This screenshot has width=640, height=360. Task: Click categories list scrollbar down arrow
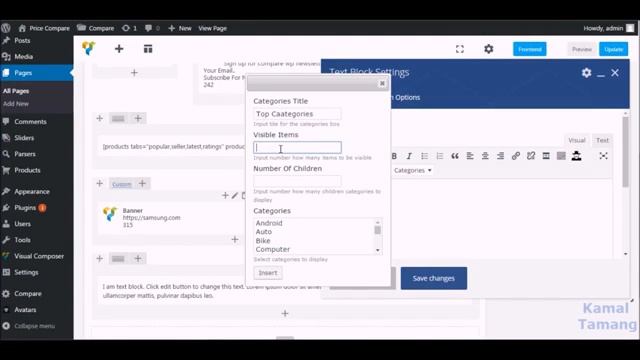[378, 250]
